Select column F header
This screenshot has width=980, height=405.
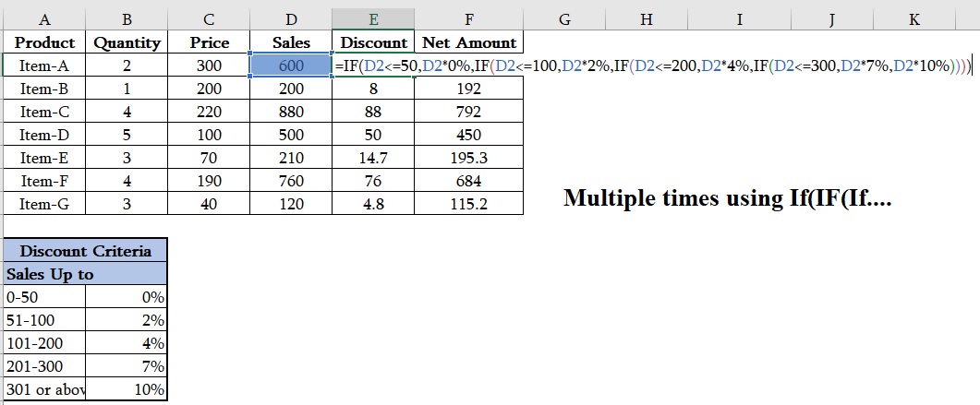(x=468, y=19)
